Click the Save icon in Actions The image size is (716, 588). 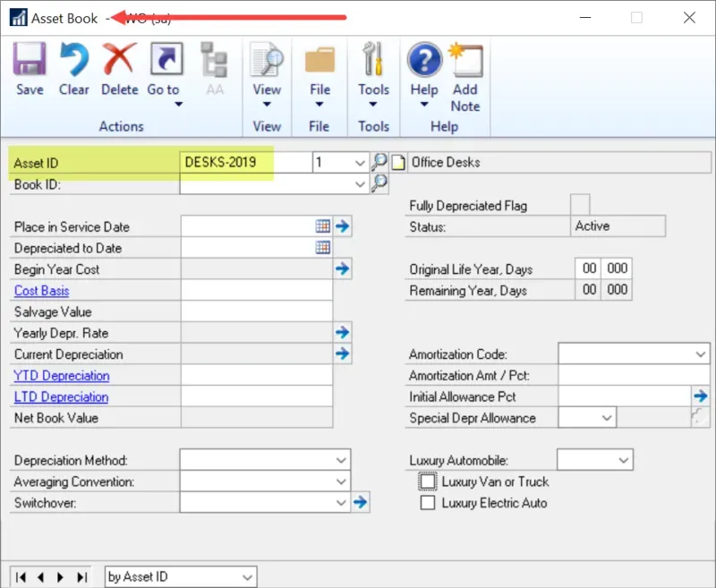pyautogui.click(x=30, y=61)
